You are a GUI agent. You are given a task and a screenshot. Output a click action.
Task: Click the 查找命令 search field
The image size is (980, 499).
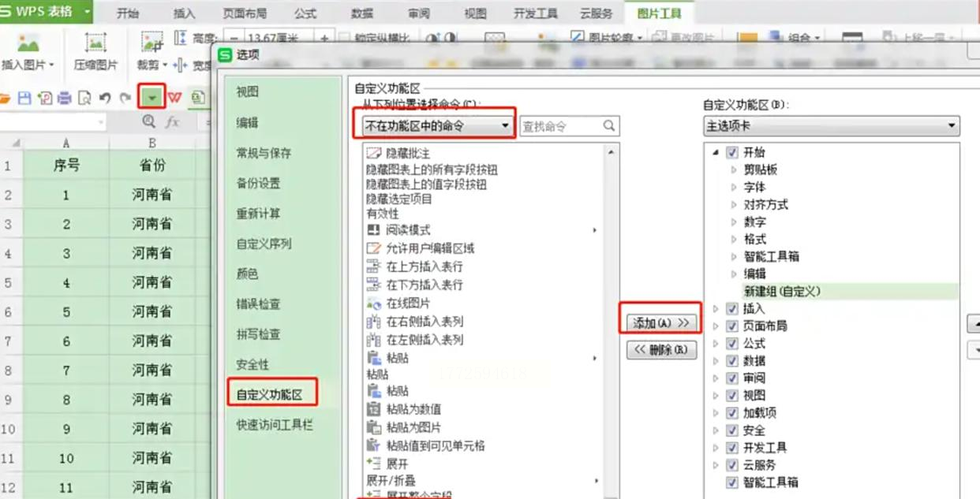pyautogui.click(x=569, y=125)
